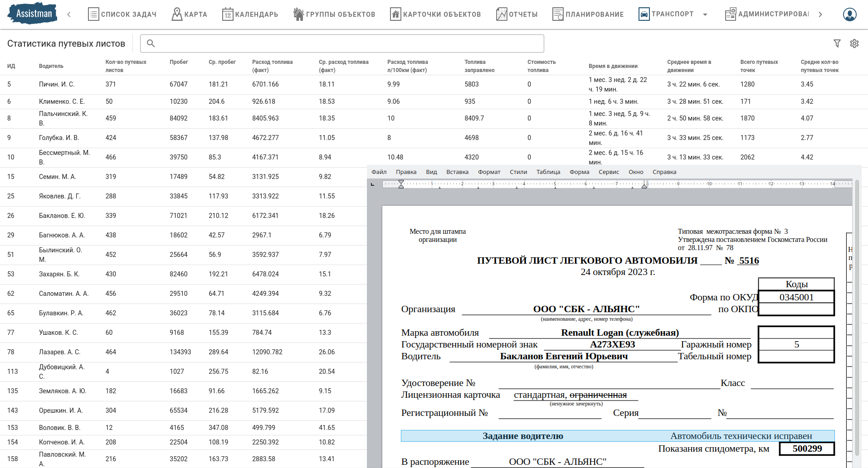Open the Task List (Список задач) section

tap(122, 14)
